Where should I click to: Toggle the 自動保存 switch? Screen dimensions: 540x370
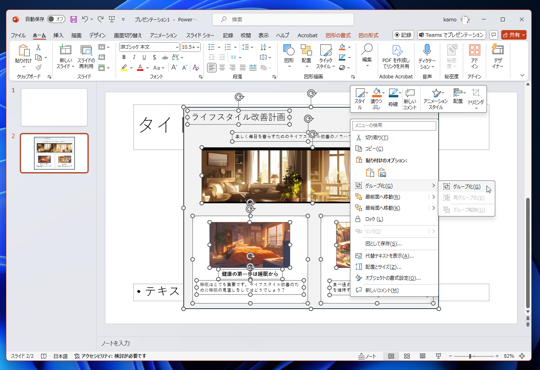click(x=56, y=19)
